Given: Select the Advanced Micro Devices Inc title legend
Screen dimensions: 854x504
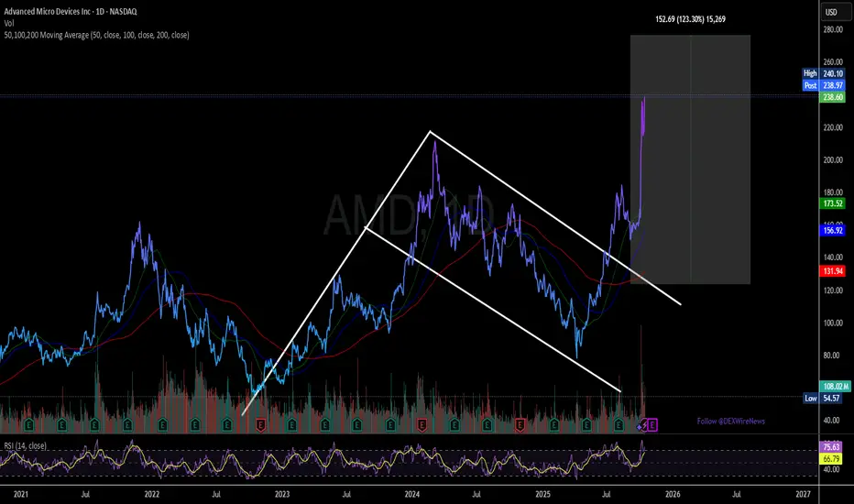Looking at the screenshot, I should click(x=71, y=11).
